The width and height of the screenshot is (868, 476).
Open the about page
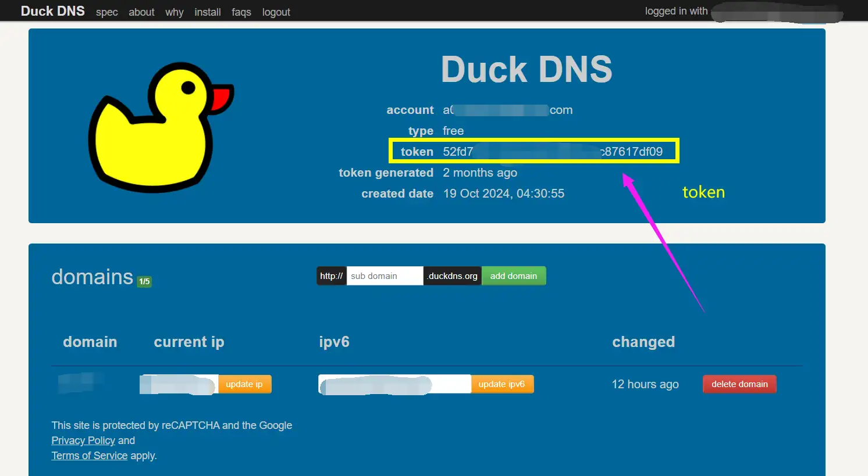(x=141, y=12)
